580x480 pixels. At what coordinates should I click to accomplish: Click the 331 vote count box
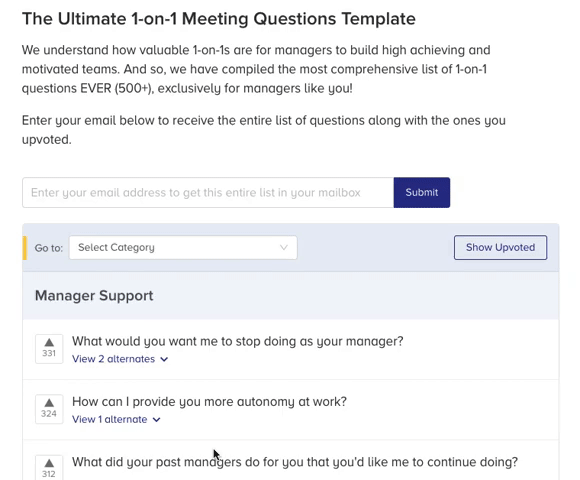[49, 349]
